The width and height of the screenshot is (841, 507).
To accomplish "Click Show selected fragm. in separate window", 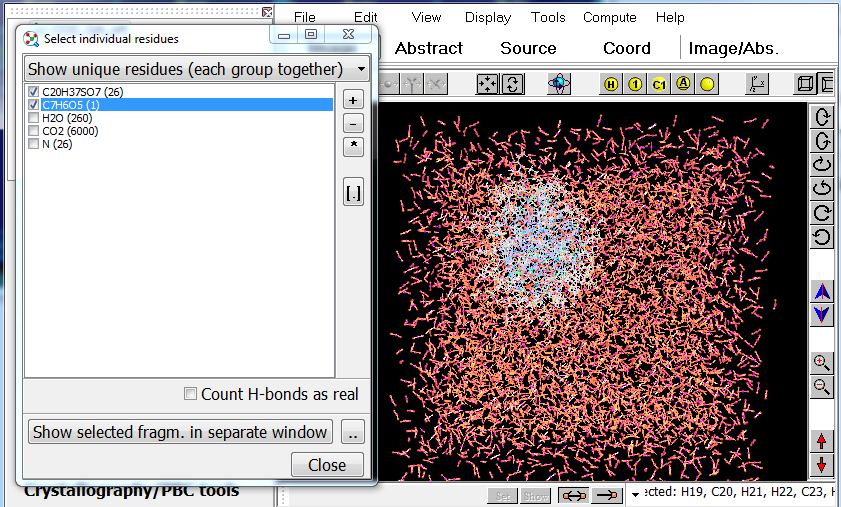I will pyautogui.click(x=180, y=432).
